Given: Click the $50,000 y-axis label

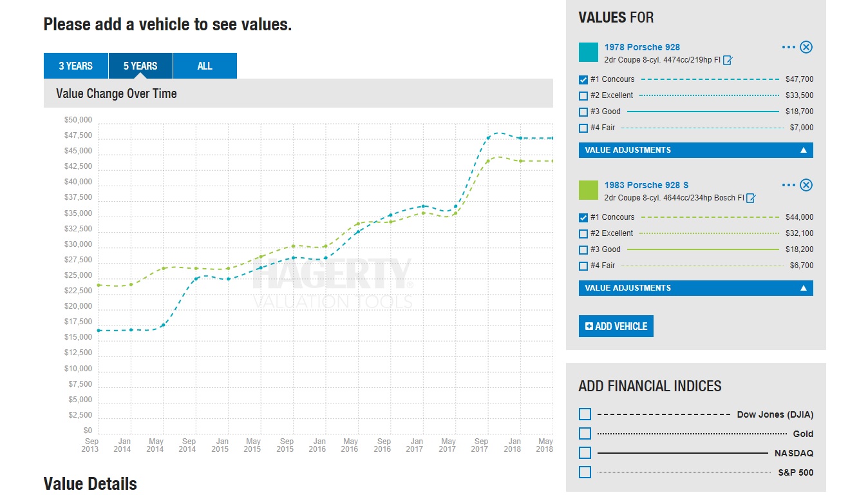Looking at the screenshot, I should pyautogui.click(x=79, y=120).
